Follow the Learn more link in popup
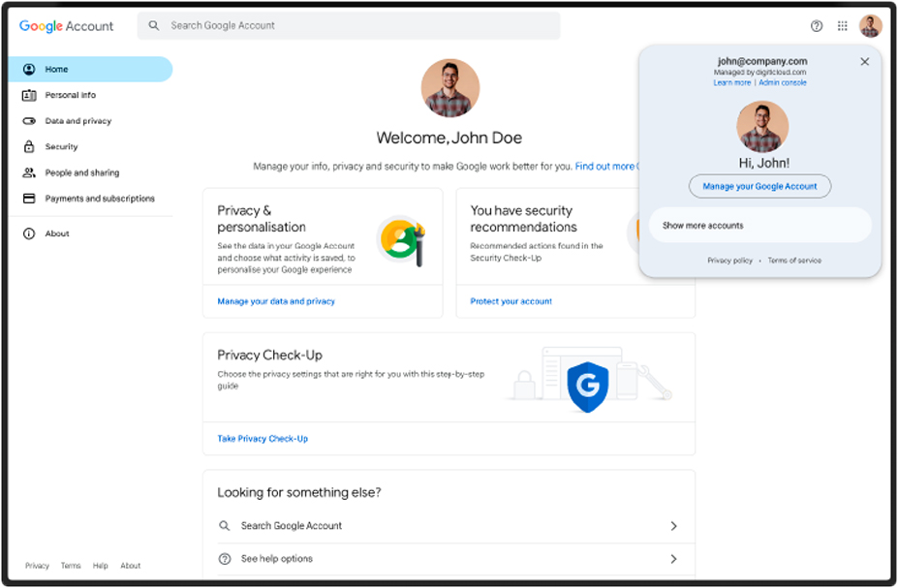The height and width of the screenshot is (588, 898). 732,82
